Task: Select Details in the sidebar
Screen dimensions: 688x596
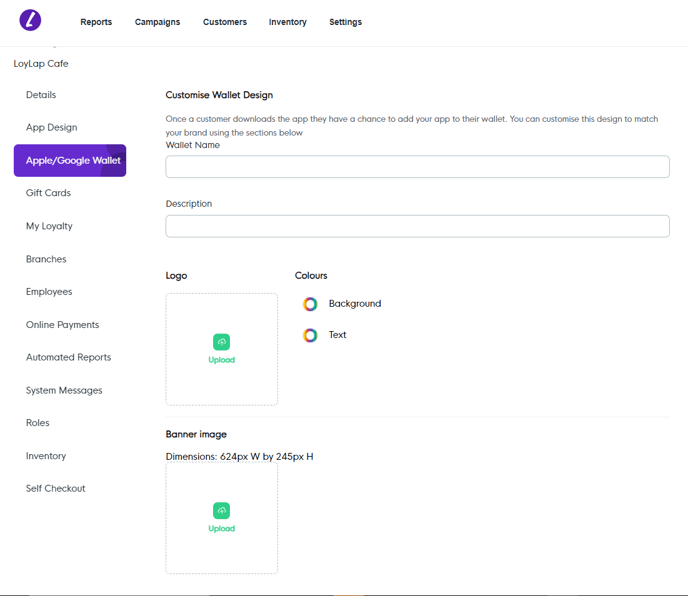Action: coord(41,95)
